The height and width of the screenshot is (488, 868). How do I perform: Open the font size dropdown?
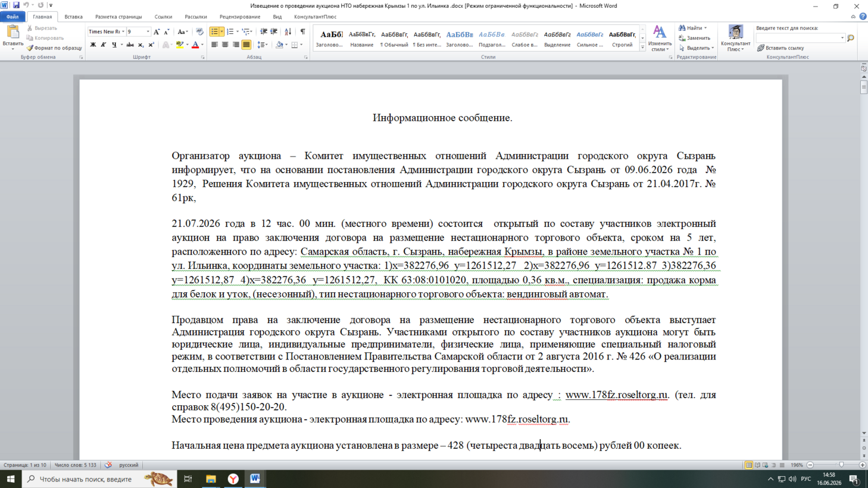pyautogui.click(x=148, y=32)
